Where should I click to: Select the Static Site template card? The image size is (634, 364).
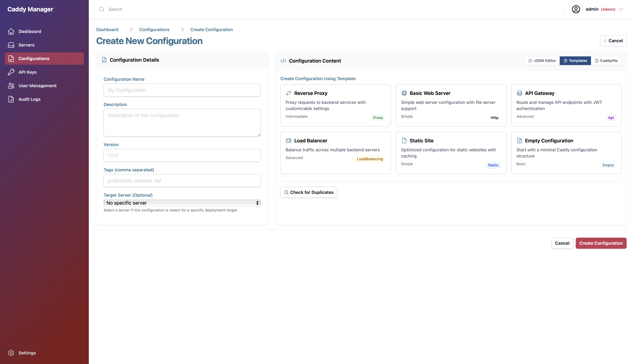451,153
